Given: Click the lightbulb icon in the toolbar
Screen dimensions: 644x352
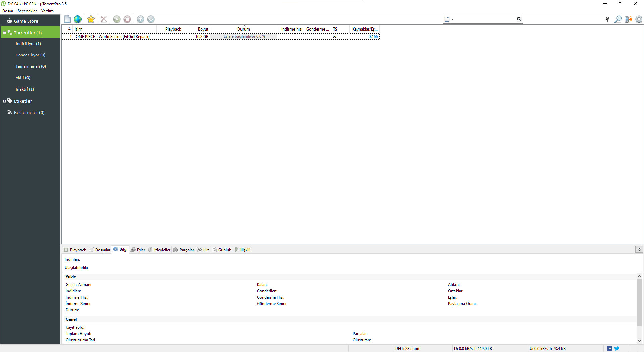Looking at the screenshot, I should pos(607,19).
